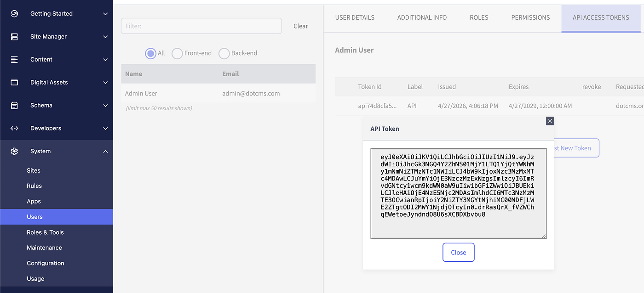Image resolution: width=644 pixels, height=293 pixels.
Task: Open Roles & Tools menu item
Action: tap(56, 232)
